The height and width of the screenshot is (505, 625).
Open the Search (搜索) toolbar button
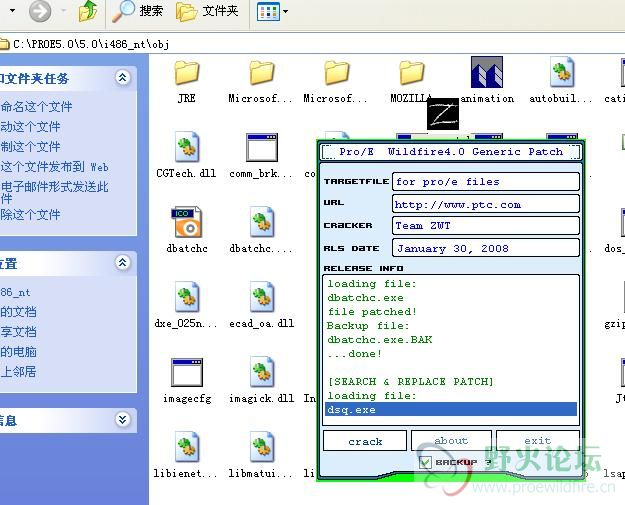point(138,11)
